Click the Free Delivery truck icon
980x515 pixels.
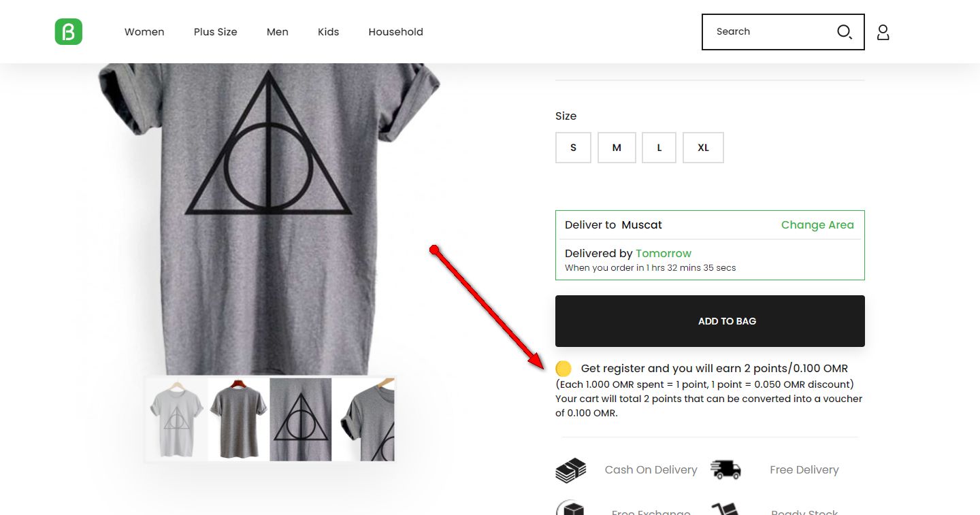(x=725, y=469)
